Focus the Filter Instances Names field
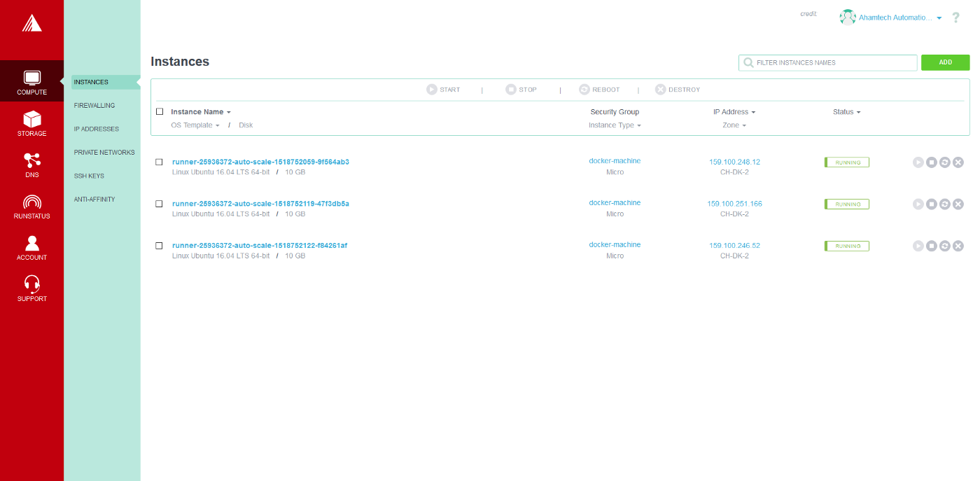980x481 pixels. coord(833,63)
